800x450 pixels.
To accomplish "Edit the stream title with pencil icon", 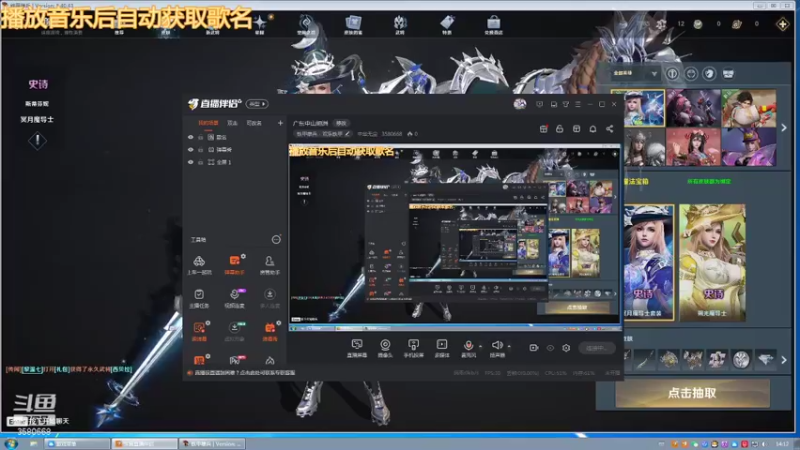I will click(x=347, y=134).
